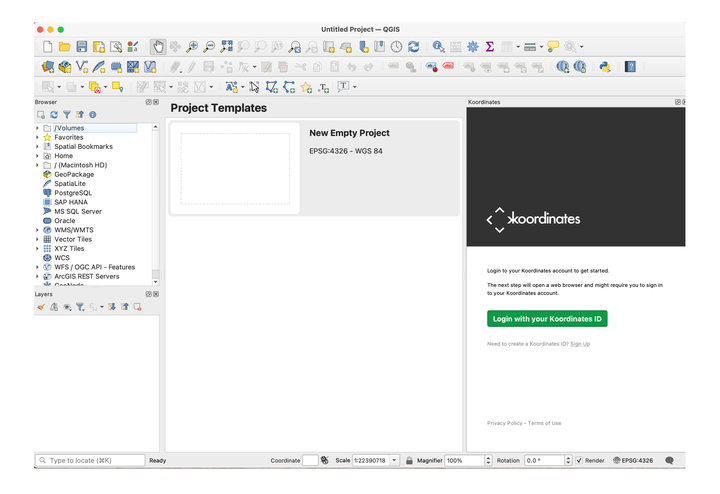Choose the New Empty Project template
This screenshot has width=720, height=494.
coord(314,168)
